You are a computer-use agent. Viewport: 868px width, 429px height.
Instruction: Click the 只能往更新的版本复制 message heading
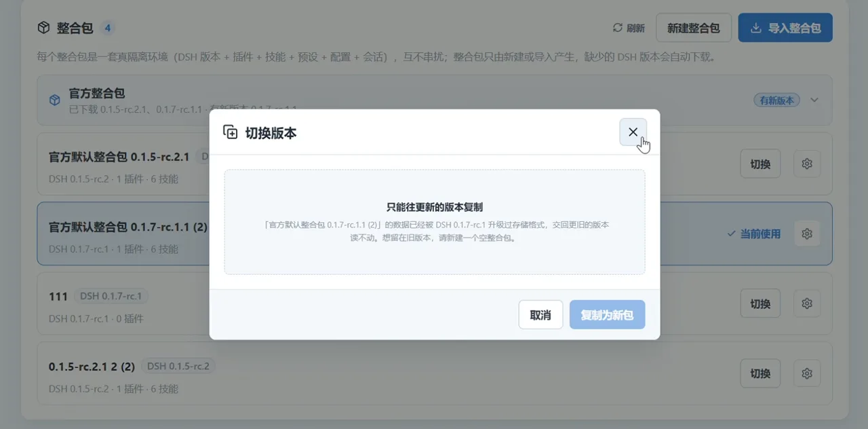pyautogui.click(x=435, y=207)
